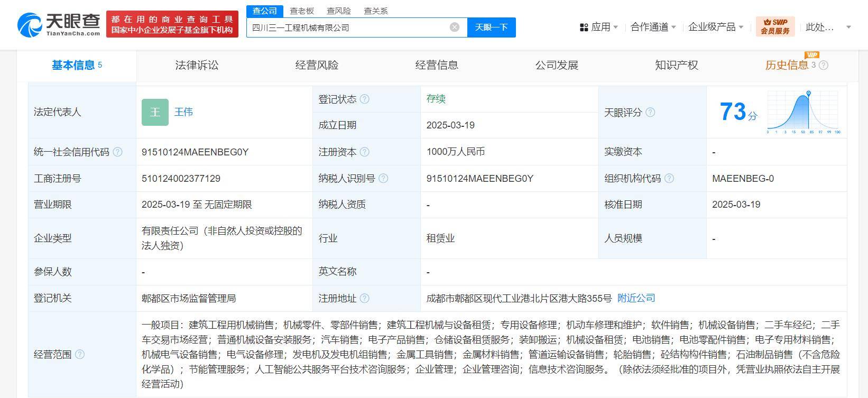Select the 查老板 search tab

pyautogui.click(x=302, y=11)
